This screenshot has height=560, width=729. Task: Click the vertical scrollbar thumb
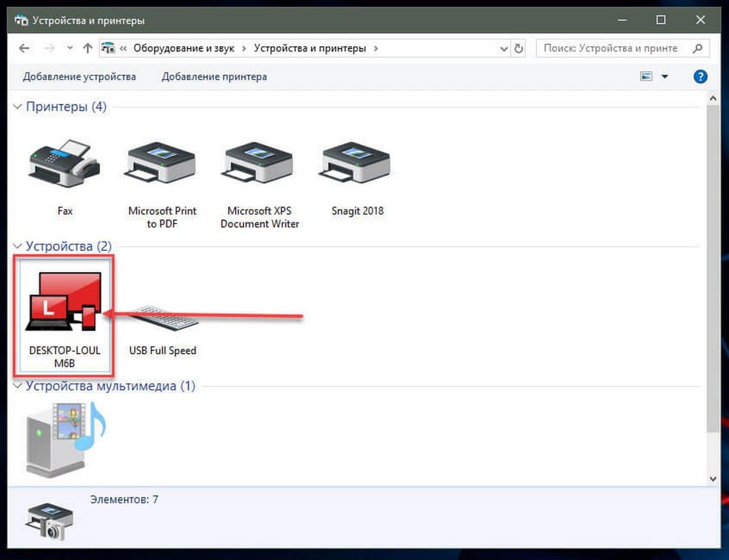click(714, 268)
